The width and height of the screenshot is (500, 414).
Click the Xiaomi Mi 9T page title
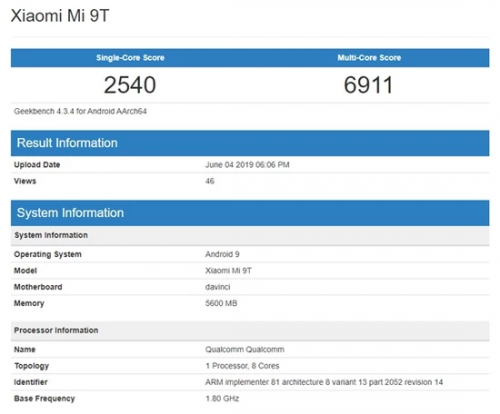(60, 16)
